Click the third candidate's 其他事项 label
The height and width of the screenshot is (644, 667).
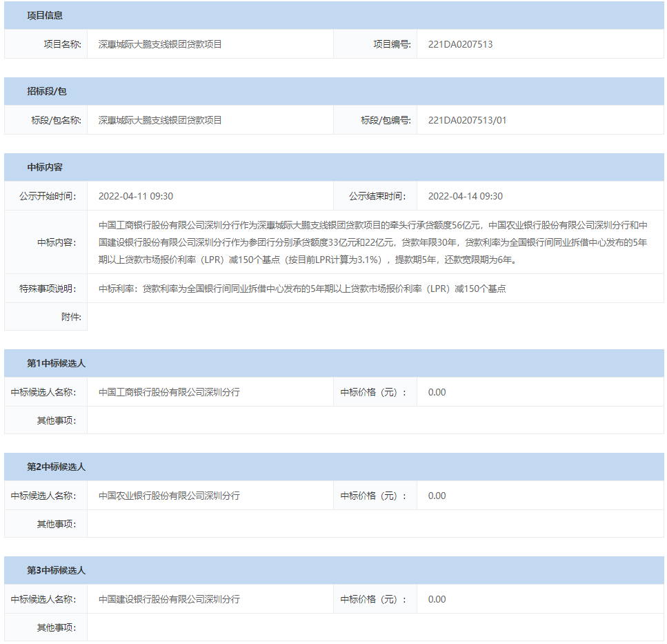[57, 627]
